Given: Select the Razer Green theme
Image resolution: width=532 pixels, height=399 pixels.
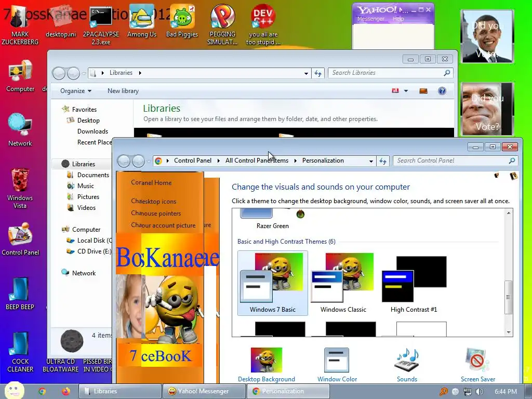Looking at the screenshot, I should [x=272, y=219].
